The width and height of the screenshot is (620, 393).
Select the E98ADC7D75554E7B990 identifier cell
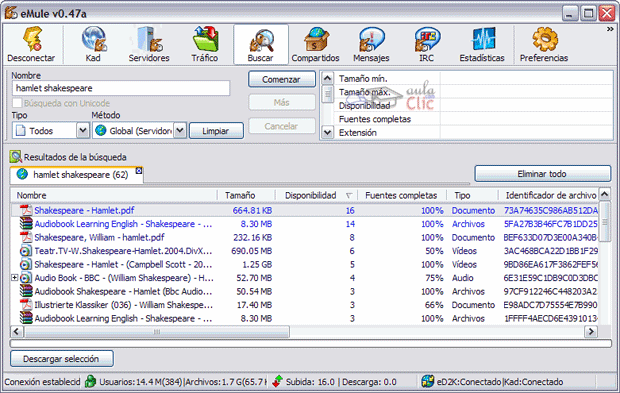point(550,305)
